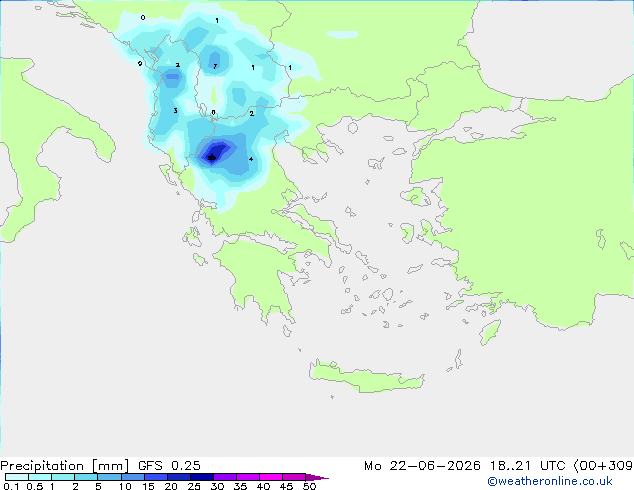This screenshot has width=634, height=490.
Task: Click the '20' legend scale label
Action: click(171, 486)
